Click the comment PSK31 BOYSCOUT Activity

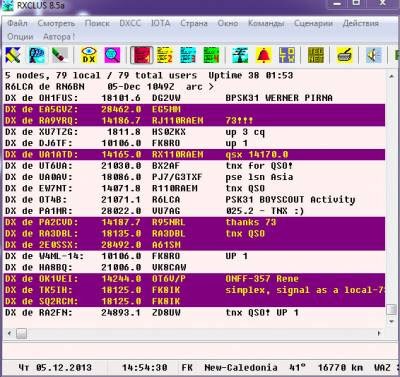click(290, 200)
